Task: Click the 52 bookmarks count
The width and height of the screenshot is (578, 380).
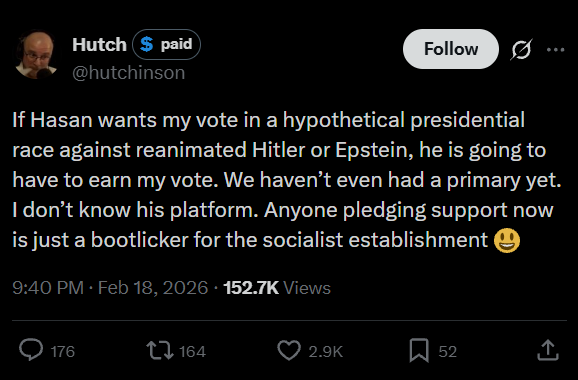Action: point(448,351)
